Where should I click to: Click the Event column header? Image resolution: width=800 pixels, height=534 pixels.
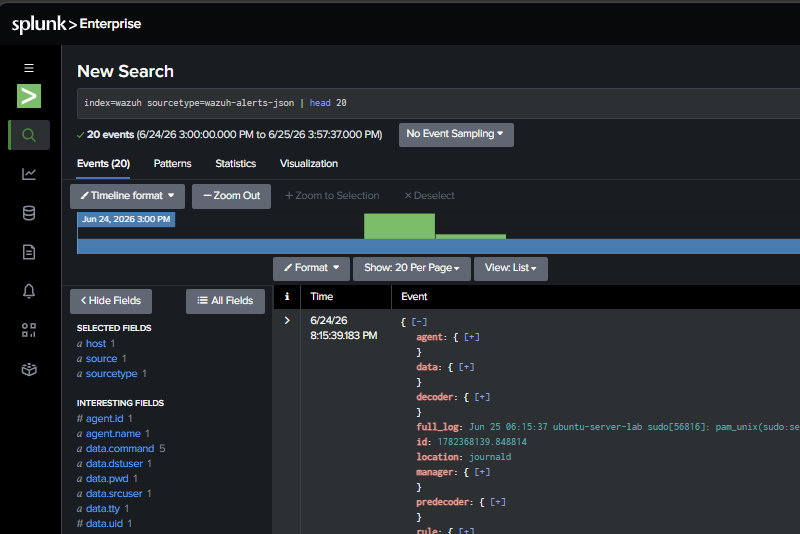pos(414,296)
